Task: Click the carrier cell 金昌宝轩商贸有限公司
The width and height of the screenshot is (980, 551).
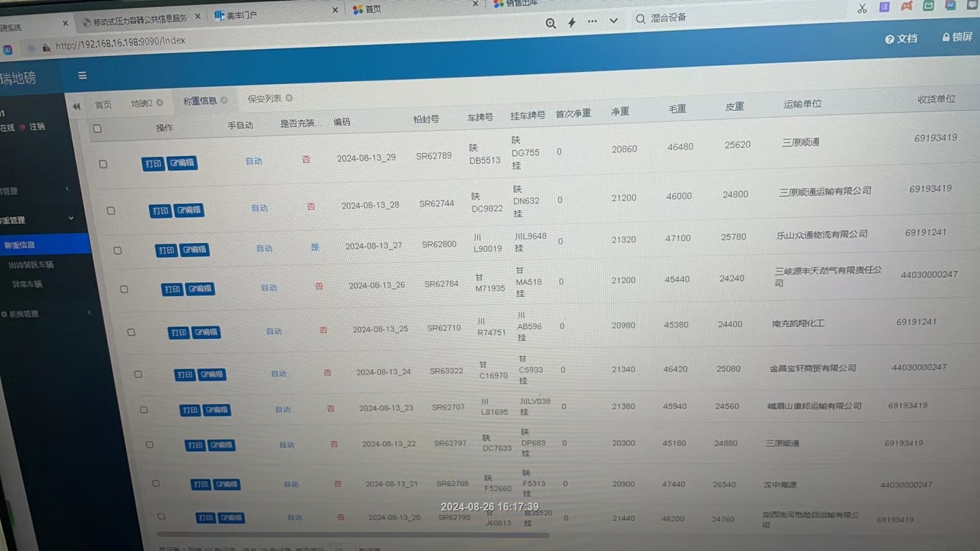Action: pos(813,368)
